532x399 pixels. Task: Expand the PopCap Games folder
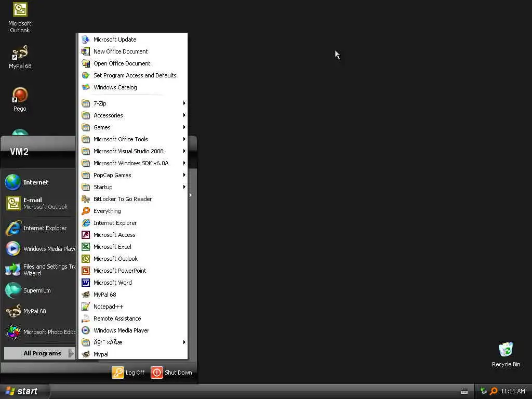132,175
